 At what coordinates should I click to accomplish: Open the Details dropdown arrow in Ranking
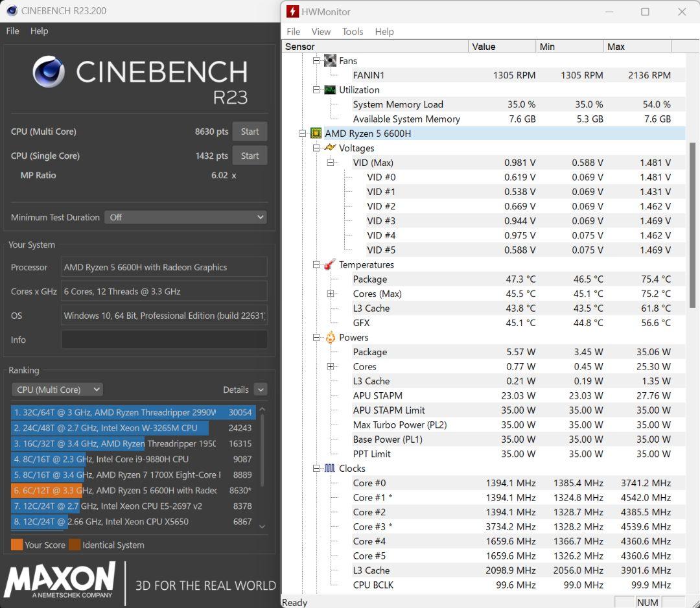pyautogui.click(x=261, y=390)
